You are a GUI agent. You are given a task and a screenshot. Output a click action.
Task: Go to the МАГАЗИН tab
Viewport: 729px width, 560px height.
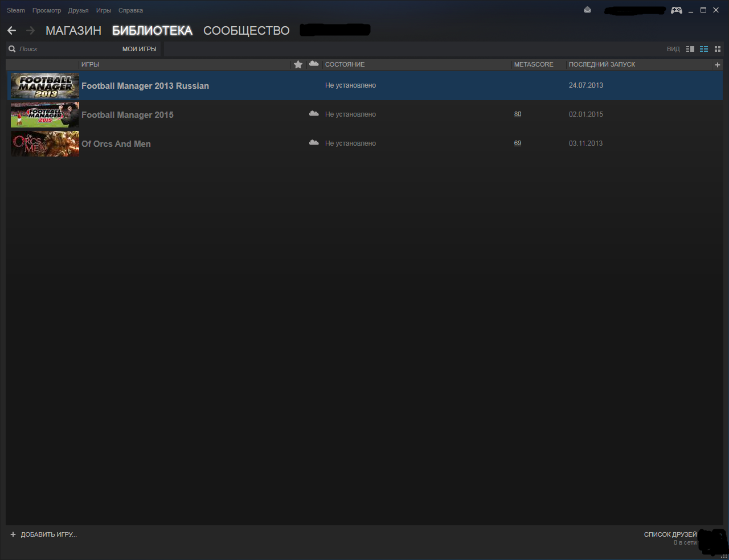point(73,31)
